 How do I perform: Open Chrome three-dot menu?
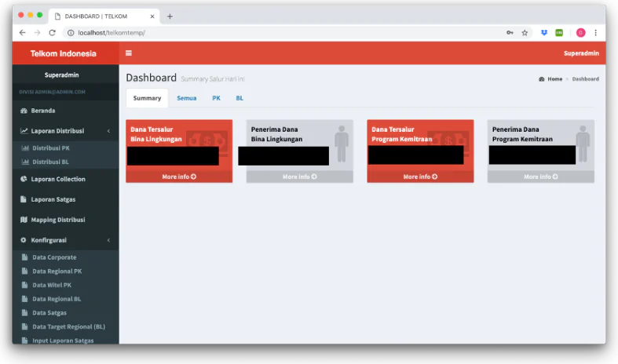pos(595,33)
